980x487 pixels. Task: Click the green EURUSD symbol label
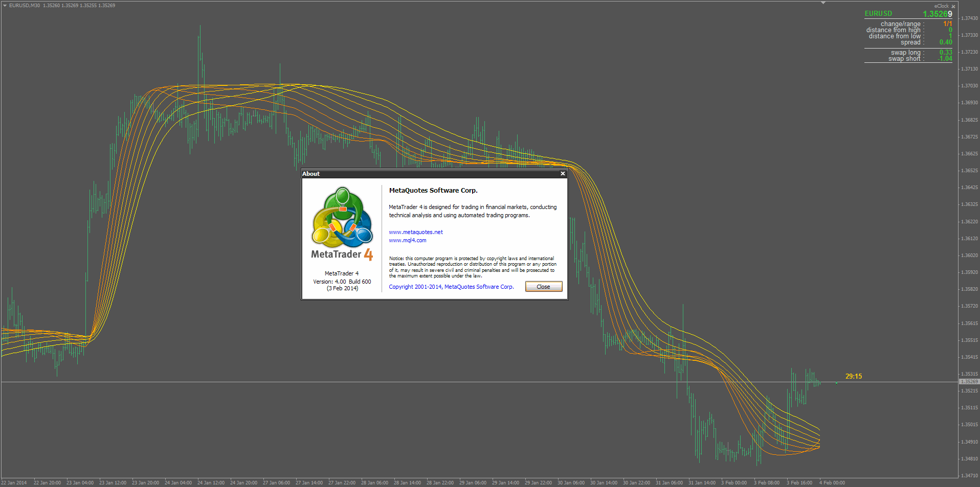(x=878, y=14)
